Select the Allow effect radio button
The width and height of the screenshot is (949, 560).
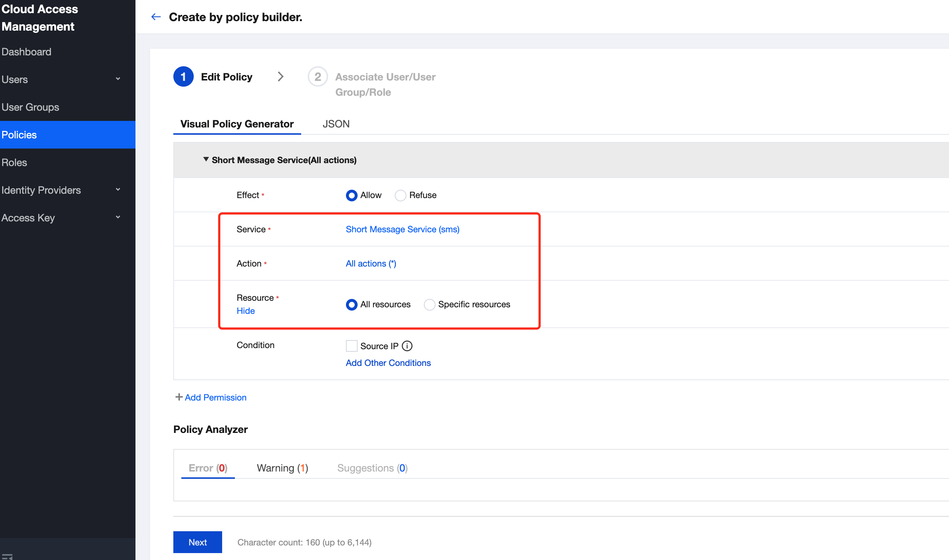pos(351,196)
